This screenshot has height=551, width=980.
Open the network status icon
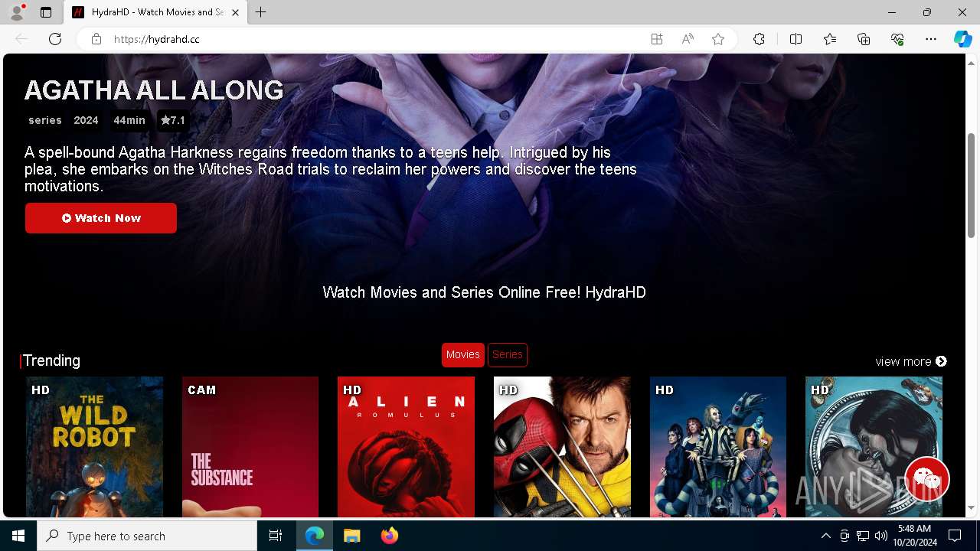tap(863, 536)
